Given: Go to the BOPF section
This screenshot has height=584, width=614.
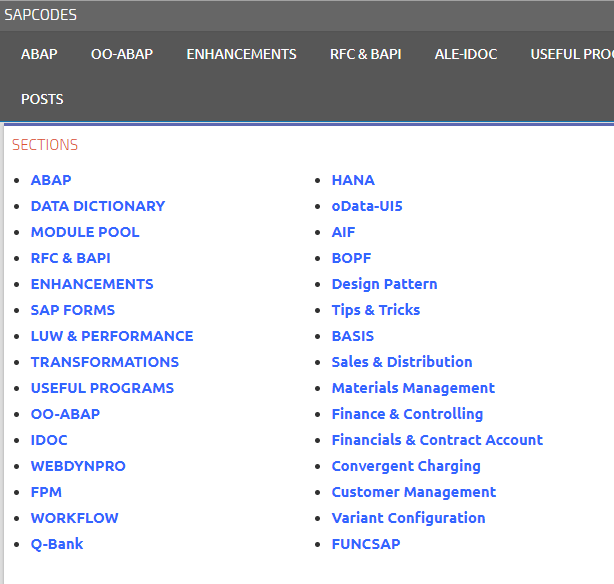Looking at the screenshot, I should [351, 258].
